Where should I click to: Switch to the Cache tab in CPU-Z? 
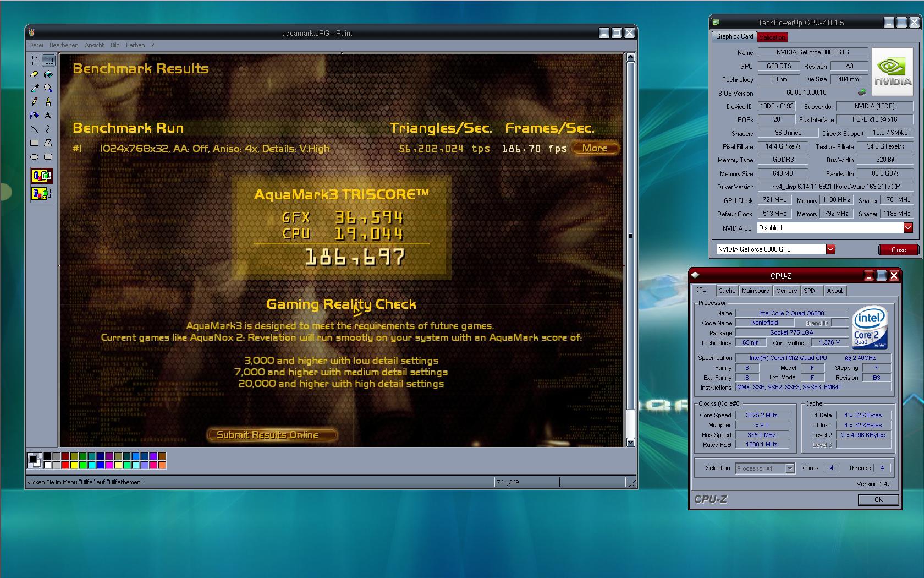[727, 291]
